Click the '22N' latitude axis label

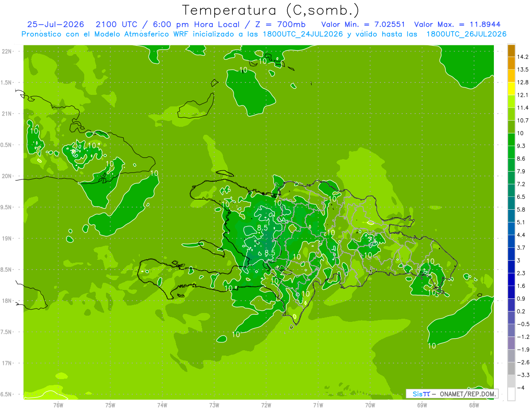click(x=8, y=51)
